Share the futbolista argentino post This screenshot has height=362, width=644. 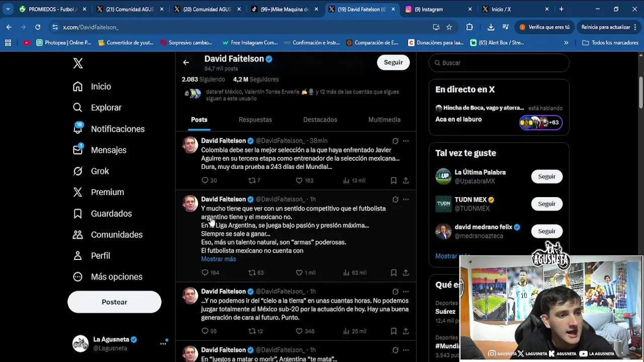click(x=406, y=273)
